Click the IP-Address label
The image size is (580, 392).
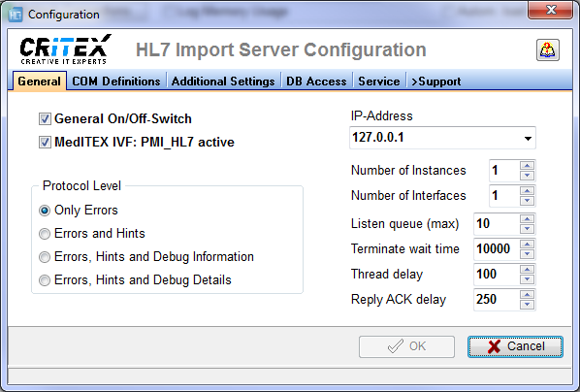click(382, 116)
